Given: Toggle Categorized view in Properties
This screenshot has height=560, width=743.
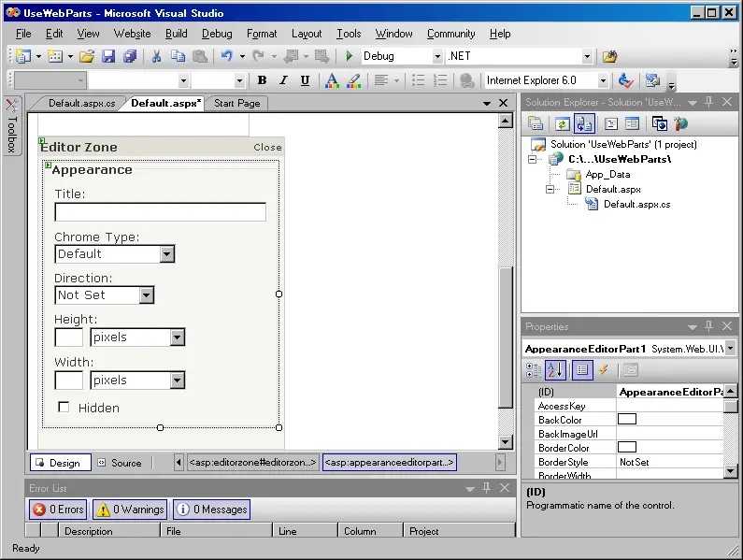Looking at the screenshot, I should pyautogui.click(x=534, y=370).
